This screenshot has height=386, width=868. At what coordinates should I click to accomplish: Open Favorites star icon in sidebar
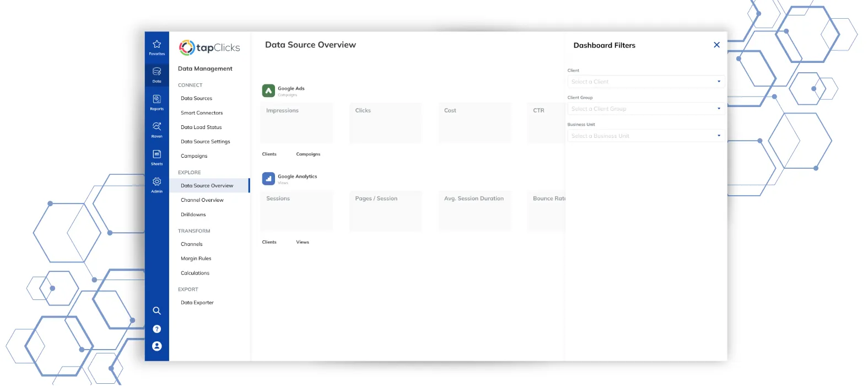(157, 46)
